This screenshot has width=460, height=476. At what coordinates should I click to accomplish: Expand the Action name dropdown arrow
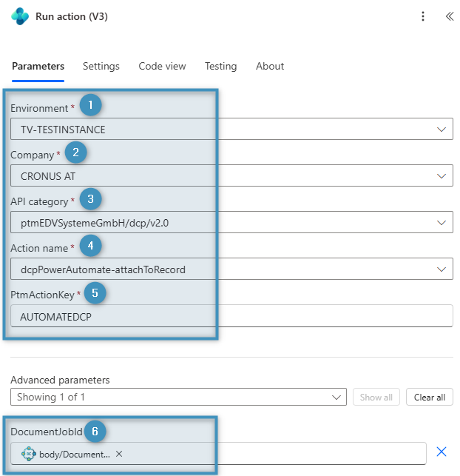point(442,269)
